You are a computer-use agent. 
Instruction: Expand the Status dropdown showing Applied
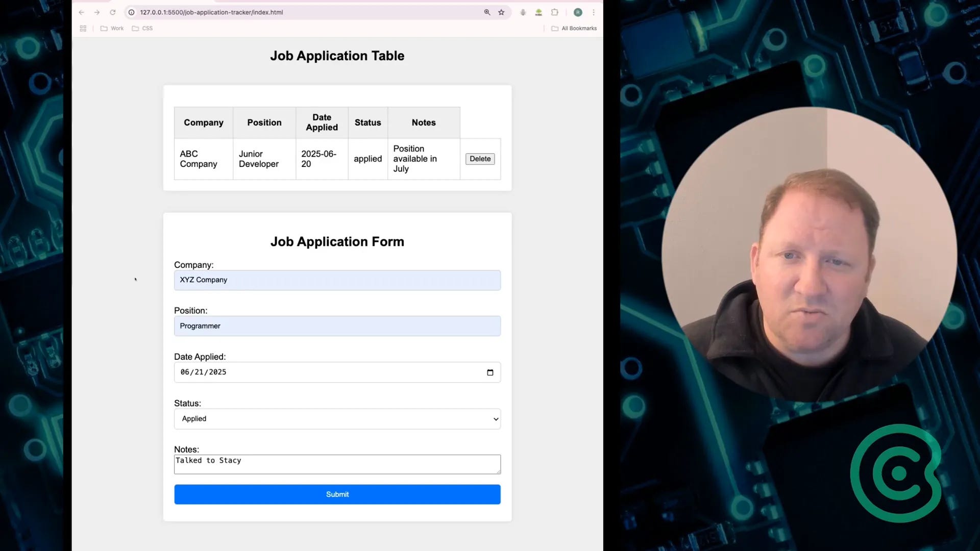[337, 419]
